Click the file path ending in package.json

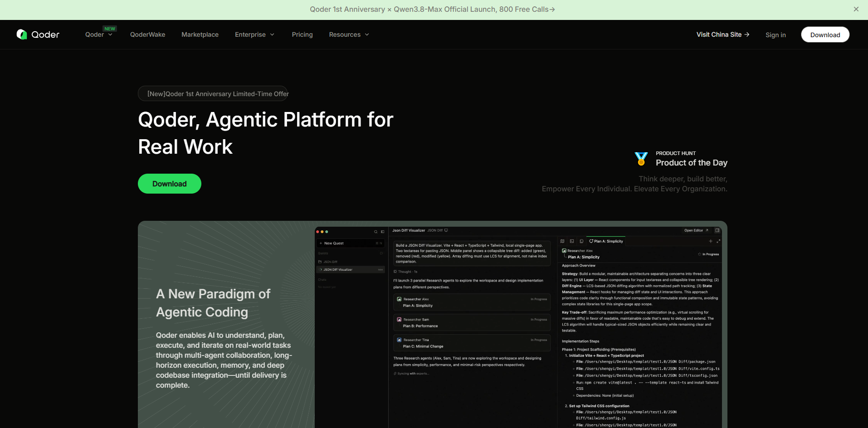tap(650, 362)
